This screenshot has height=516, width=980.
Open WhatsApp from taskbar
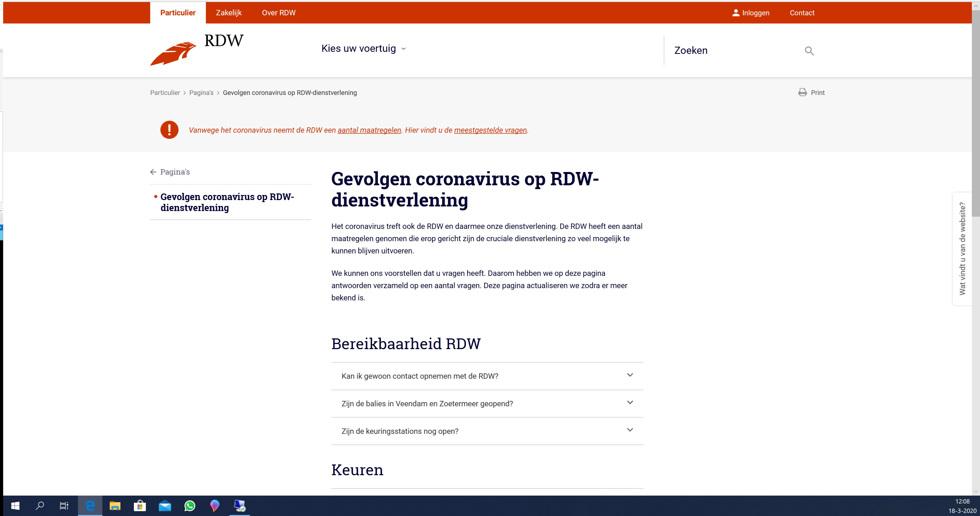tap(190, 506)
